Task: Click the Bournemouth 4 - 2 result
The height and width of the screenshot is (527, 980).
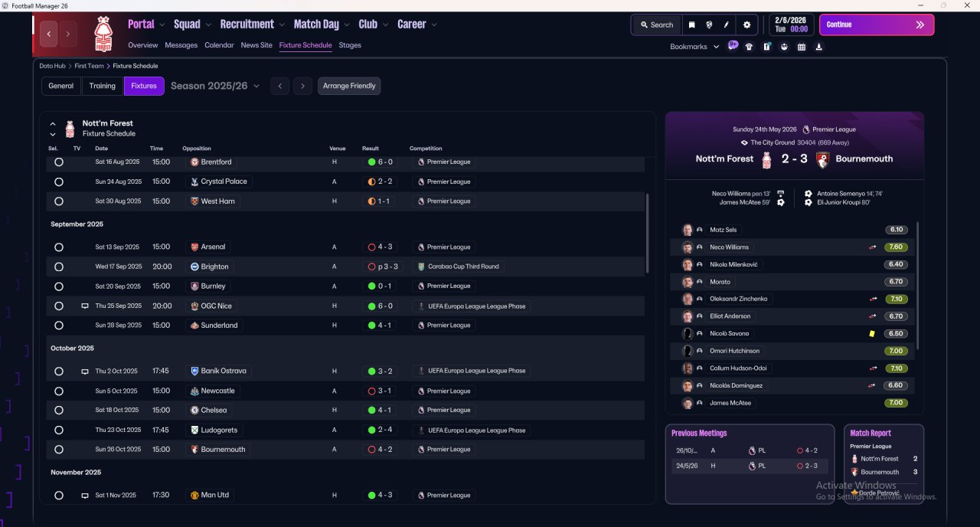Action: [380, 450]
